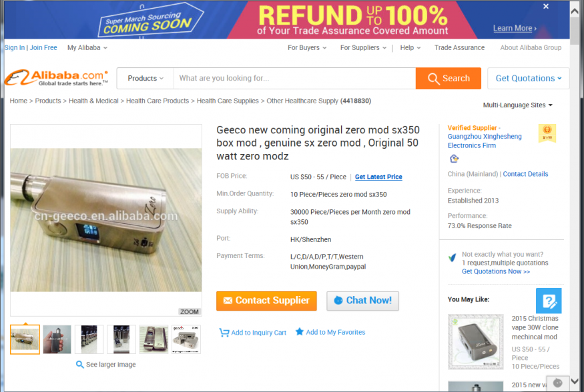Image resolution: width=584 pixels, height=392 pixels.
Task: Click the Contact Supplier button
Action: [x=266, y=301]
